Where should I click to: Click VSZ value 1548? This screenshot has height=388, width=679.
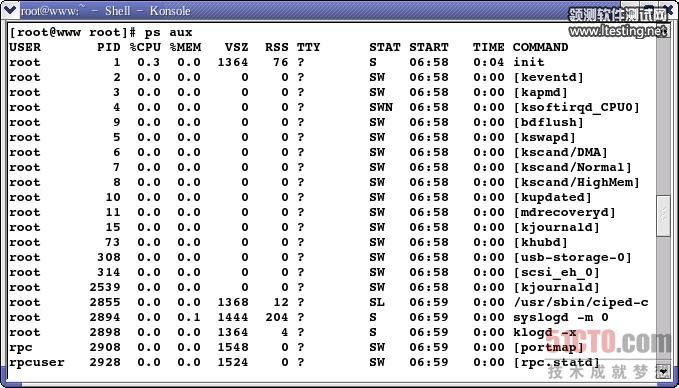pyautogui.click(x=233, y=348)
